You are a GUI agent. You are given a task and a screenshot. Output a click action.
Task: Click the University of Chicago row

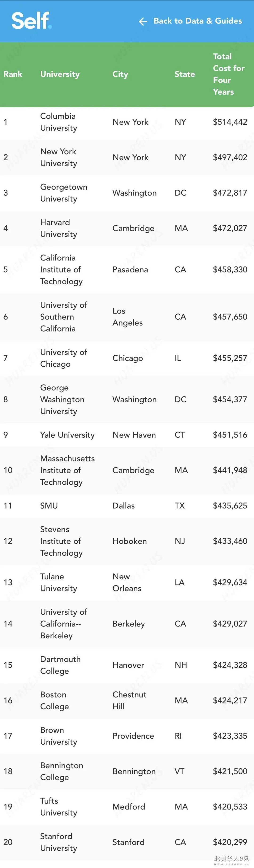127,358
